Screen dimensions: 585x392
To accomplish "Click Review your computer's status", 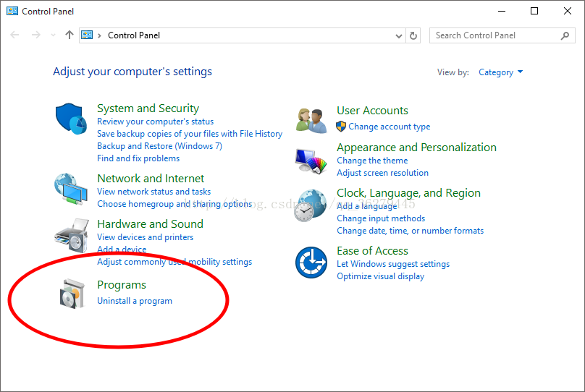I will [155, 122].
